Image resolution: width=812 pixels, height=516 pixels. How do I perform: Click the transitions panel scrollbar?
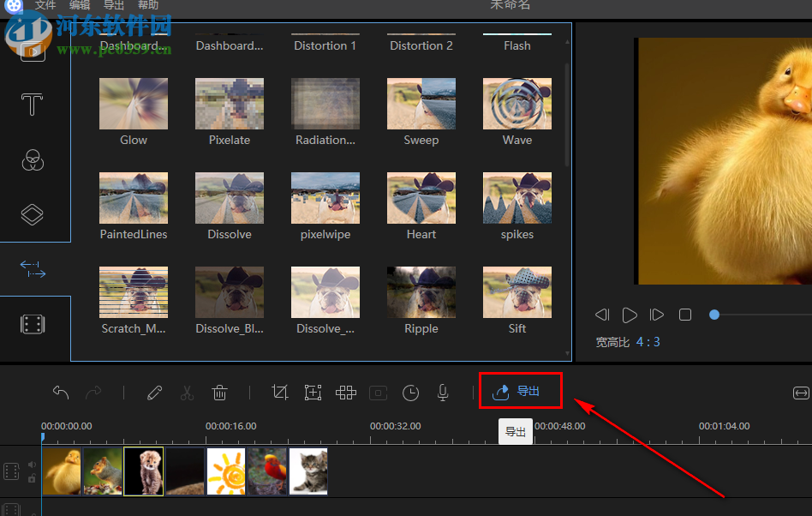coord(568,115)
